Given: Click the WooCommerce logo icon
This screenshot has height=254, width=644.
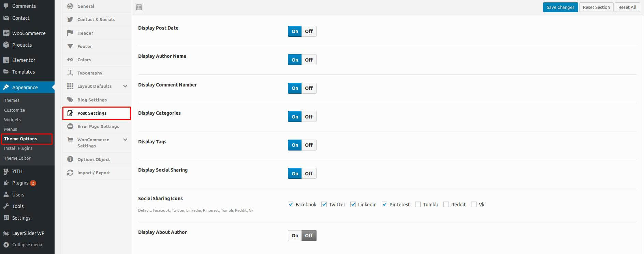Looking at the screenshot, I should pos(6,33).
